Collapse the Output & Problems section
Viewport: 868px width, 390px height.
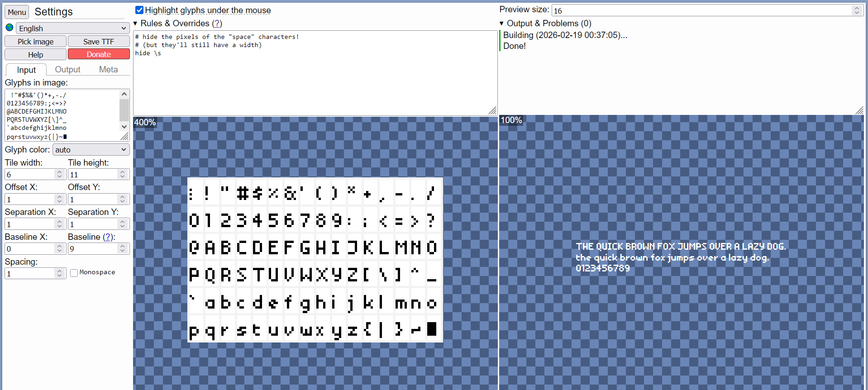501,24
